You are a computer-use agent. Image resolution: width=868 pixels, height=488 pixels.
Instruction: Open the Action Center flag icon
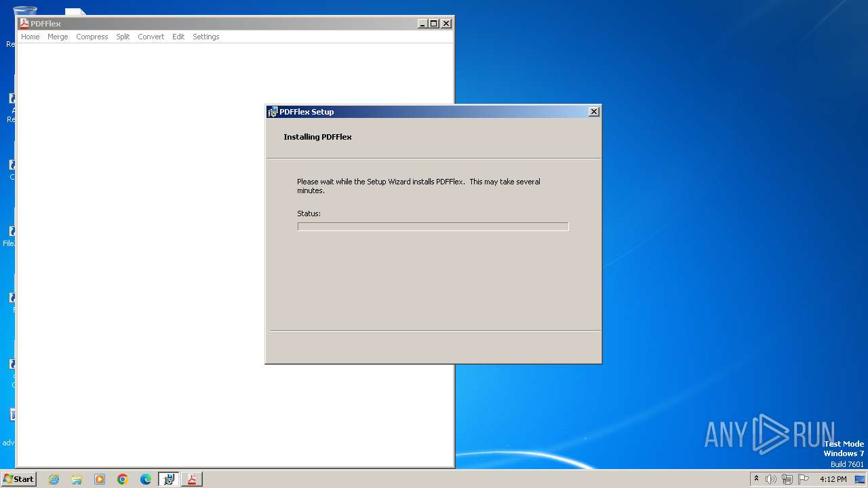[x=804, y=479]
